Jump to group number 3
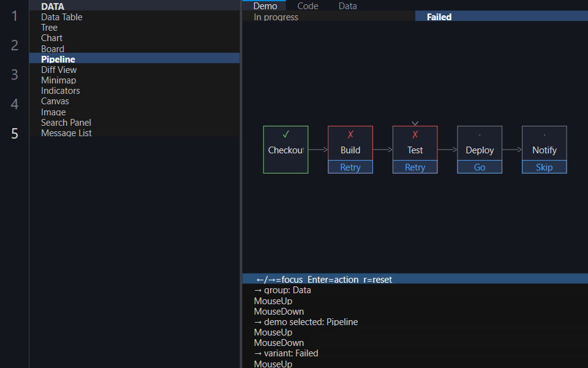The height and width of the screenshot is (368, 588). pyautogui.click(x=15, y=74)
